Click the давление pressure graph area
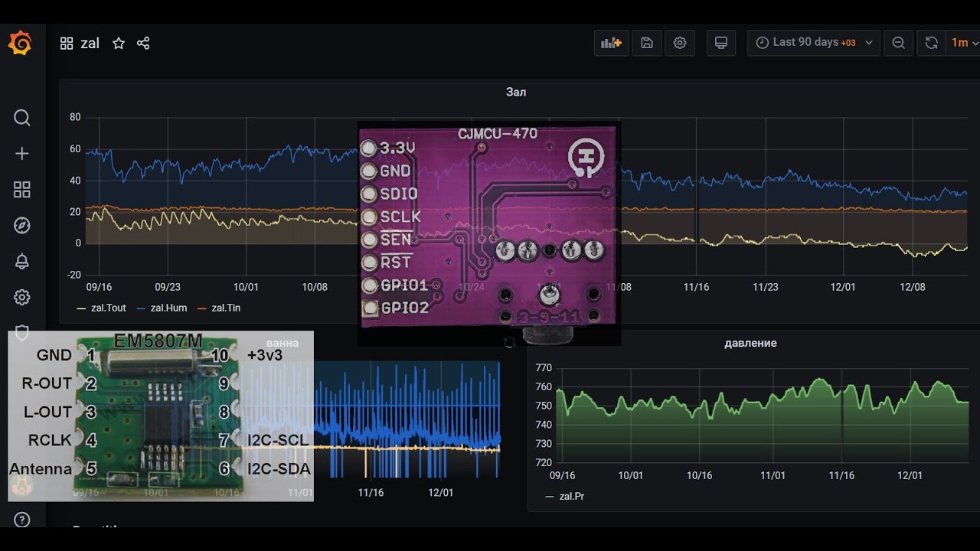 (x=763, y=416)
